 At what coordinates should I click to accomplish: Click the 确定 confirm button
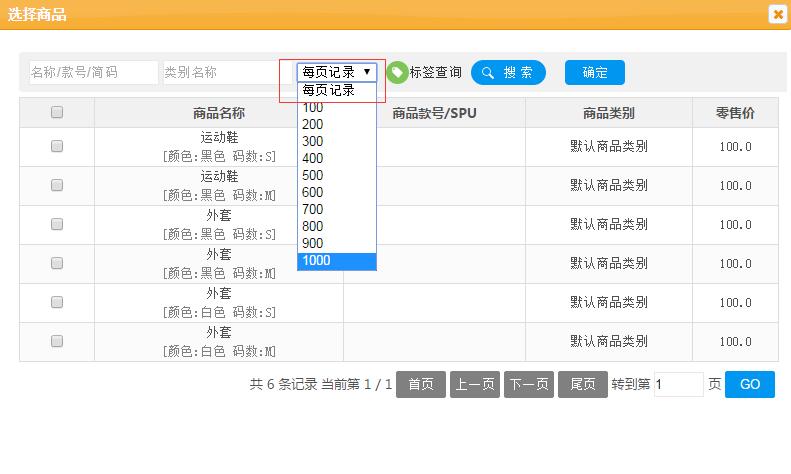[x=595, y=73]
